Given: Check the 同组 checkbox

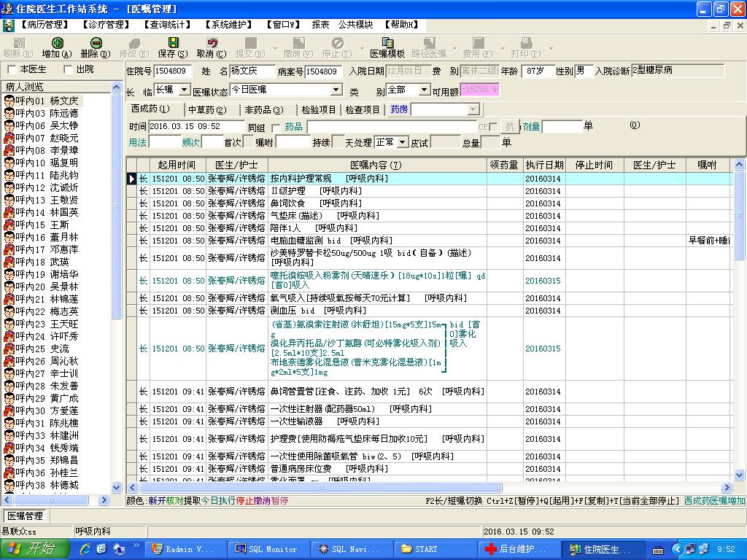Looking at the screenshot, I should coord(276,127).
